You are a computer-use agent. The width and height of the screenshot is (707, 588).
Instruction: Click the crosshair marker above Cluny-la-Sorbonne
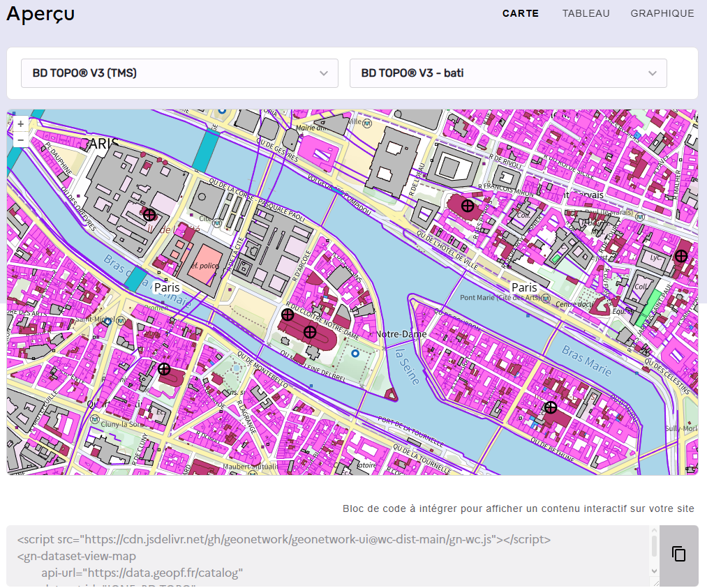[164, 369]
